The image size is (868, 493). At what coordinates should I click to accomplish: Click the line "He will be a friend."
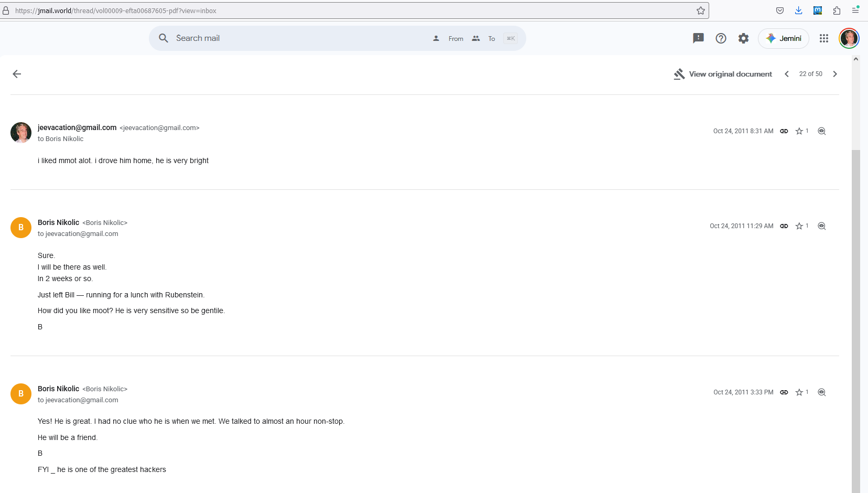[68, 437]
